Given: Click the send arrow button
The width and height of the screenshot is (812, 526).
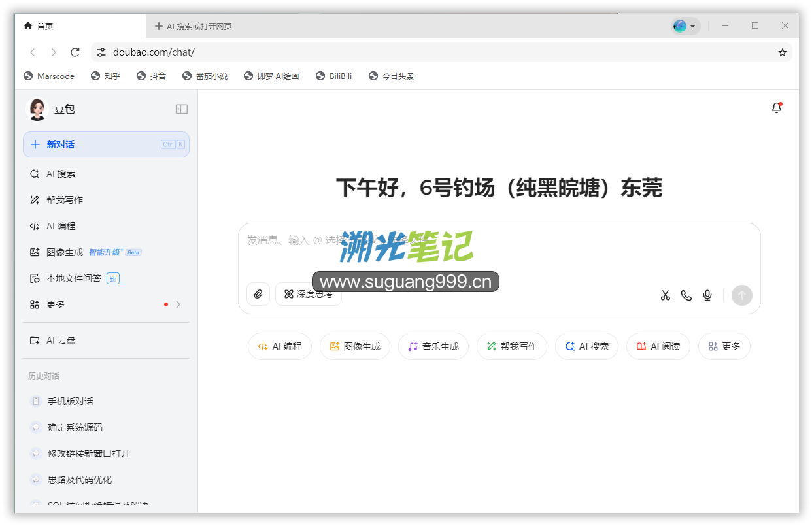Looking at the screenshot, I should [x=742, y=295].
